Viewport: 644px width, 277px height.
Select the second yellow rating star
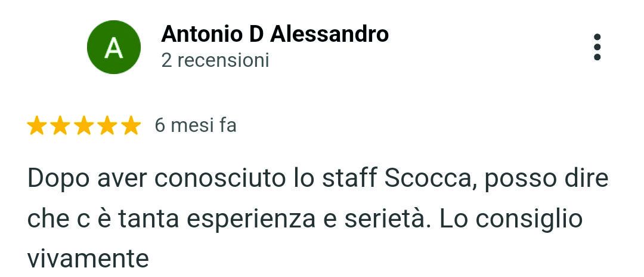(x=60, y=125)
